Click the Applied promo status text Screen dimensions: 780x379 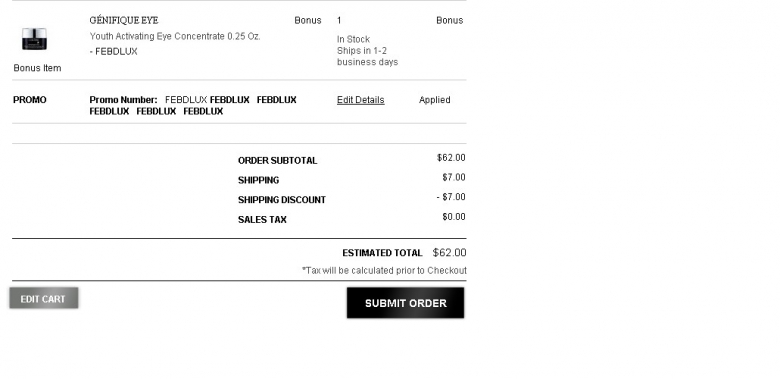tap(435, 100)
